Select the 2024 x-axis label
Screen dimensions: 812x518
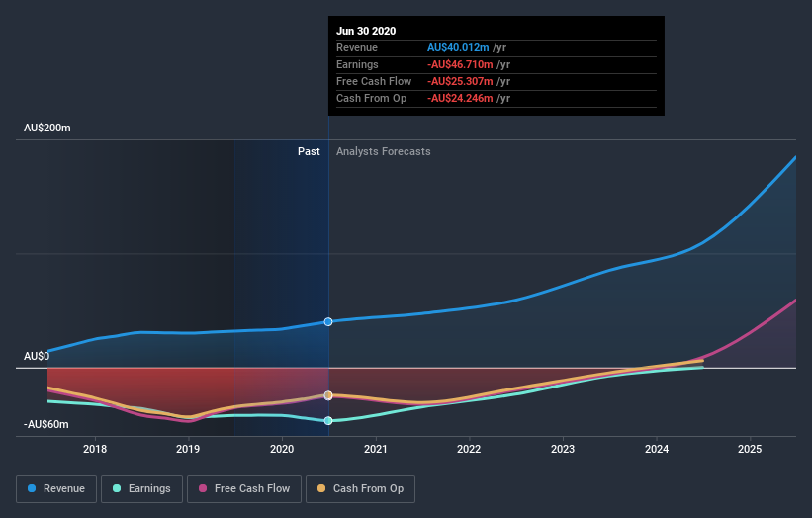pos(656,449)
